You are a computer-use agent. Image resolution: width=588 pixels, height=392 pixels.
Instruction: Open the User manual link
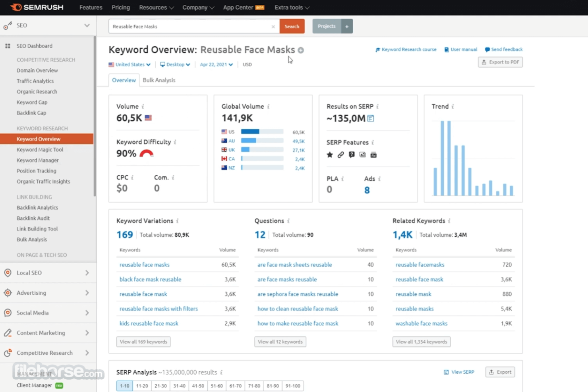460,50
